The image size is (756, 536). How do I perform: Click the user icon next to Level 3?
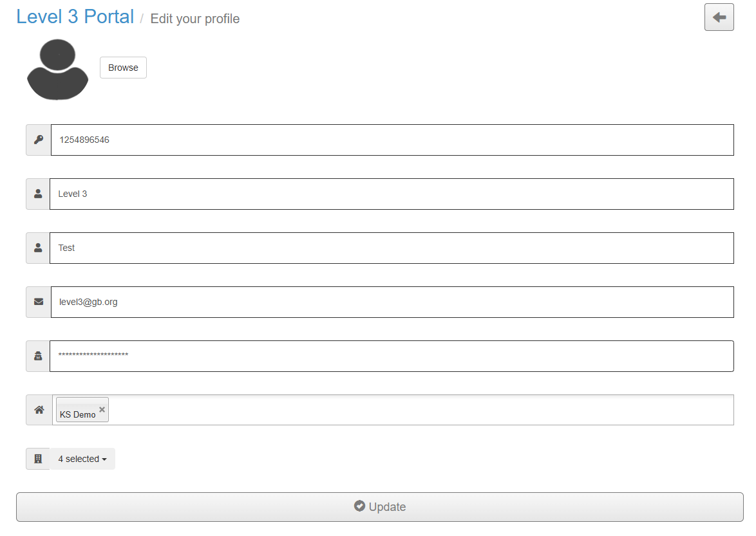pyautogui.click(x=38, y=194)
